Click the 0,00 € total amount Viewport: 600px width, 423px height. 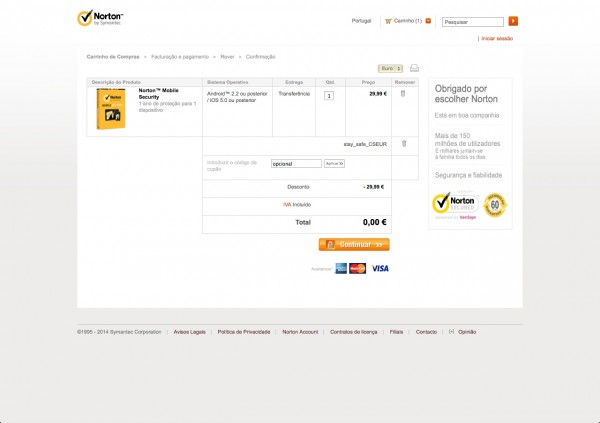375,222
